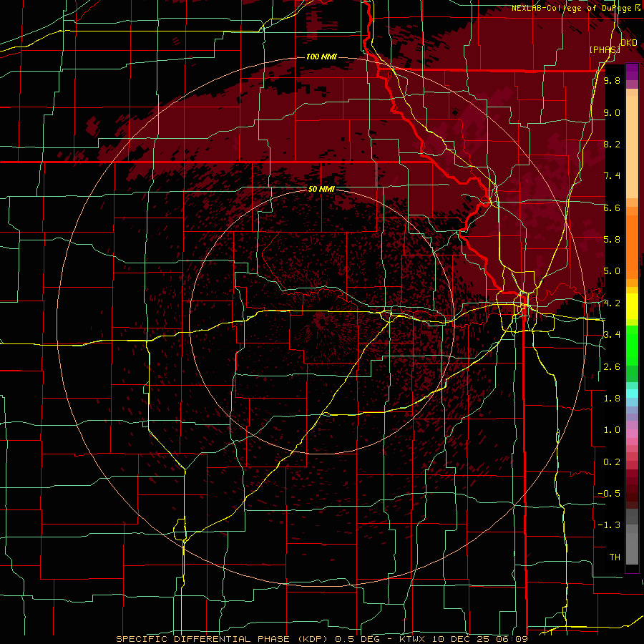
Task: Click the 0.2 value on the scale
Action: 612,462
